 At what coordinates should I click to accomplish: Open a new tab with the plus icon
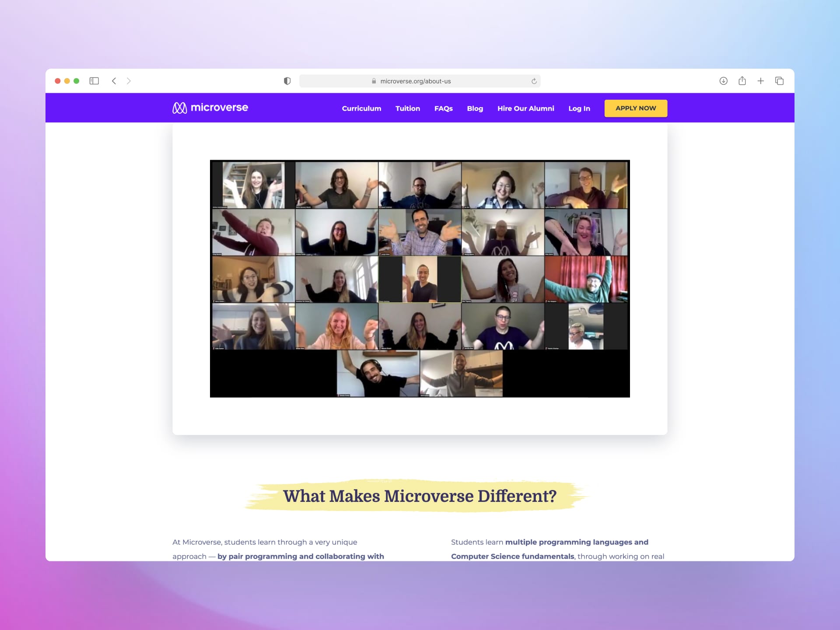tap(761, 81)
